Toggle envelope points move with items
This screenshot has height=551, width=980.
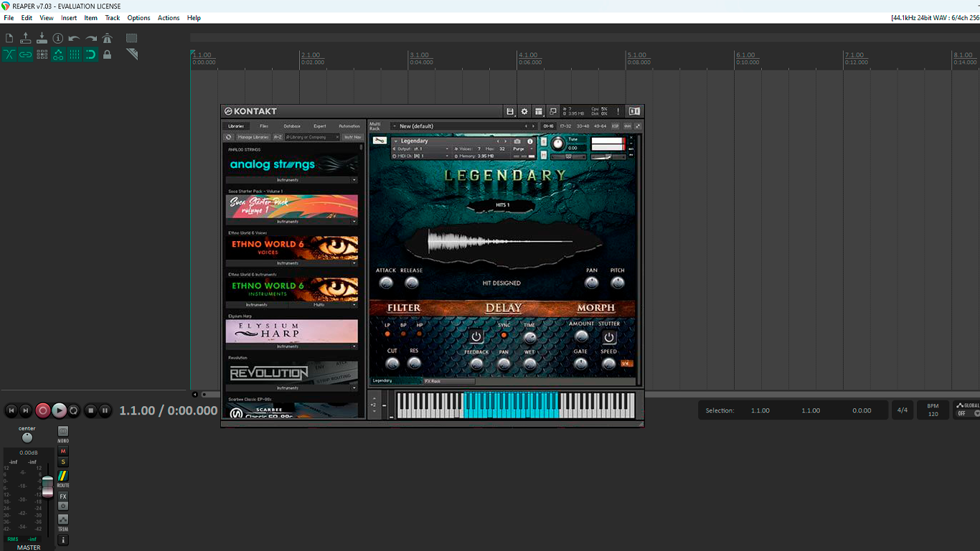[58, 55]
